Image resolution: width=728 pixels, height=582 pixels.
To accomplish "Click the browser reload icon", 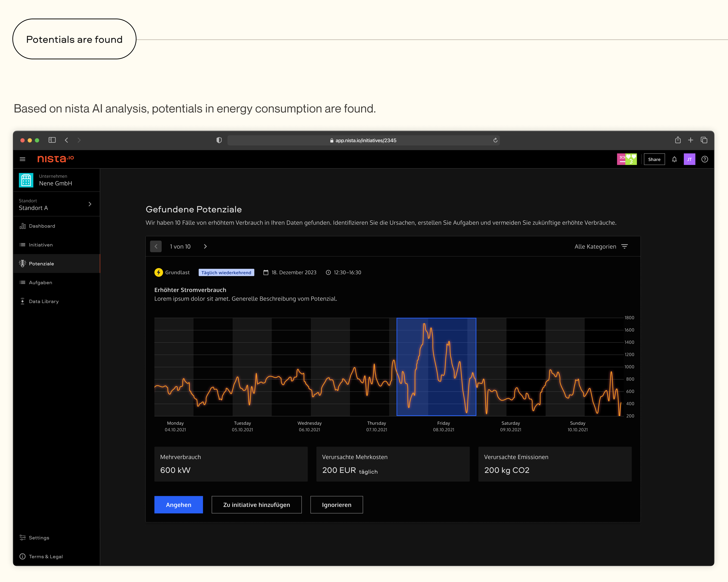I will 495,140.
